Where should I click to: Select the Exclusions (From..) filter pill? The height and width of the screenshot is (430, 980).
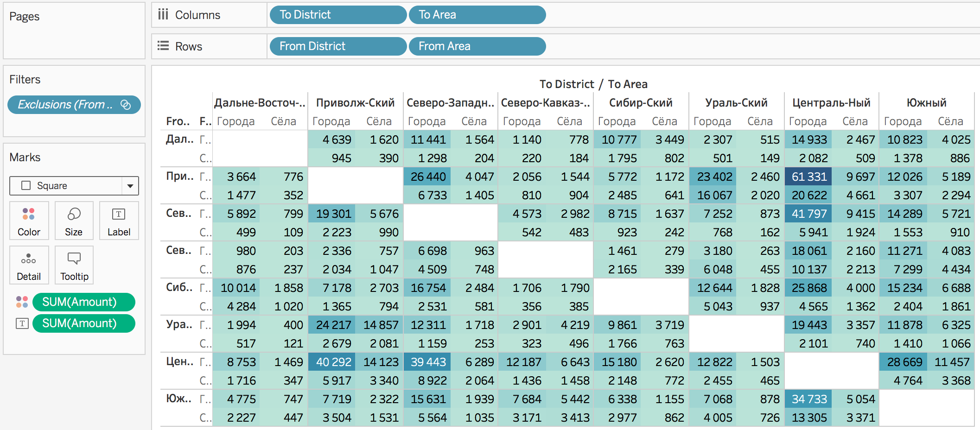65,105
